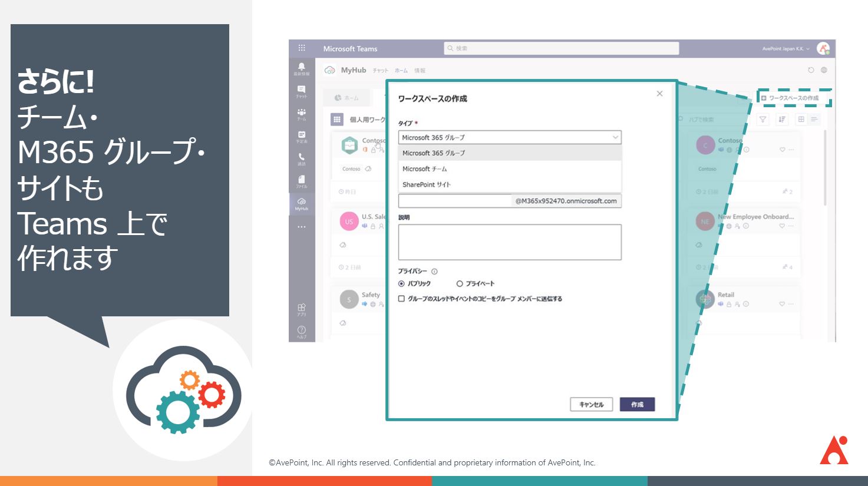The width and height of the screenshot is (868, 486).
Task: Click the Retail workspace avatar
Action: [705, 300]
